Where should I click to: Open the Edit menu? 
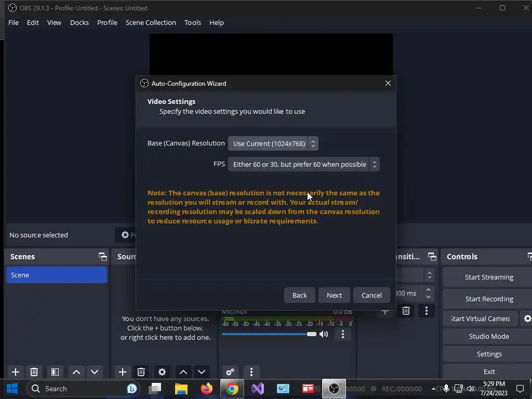tap(33, 22)
